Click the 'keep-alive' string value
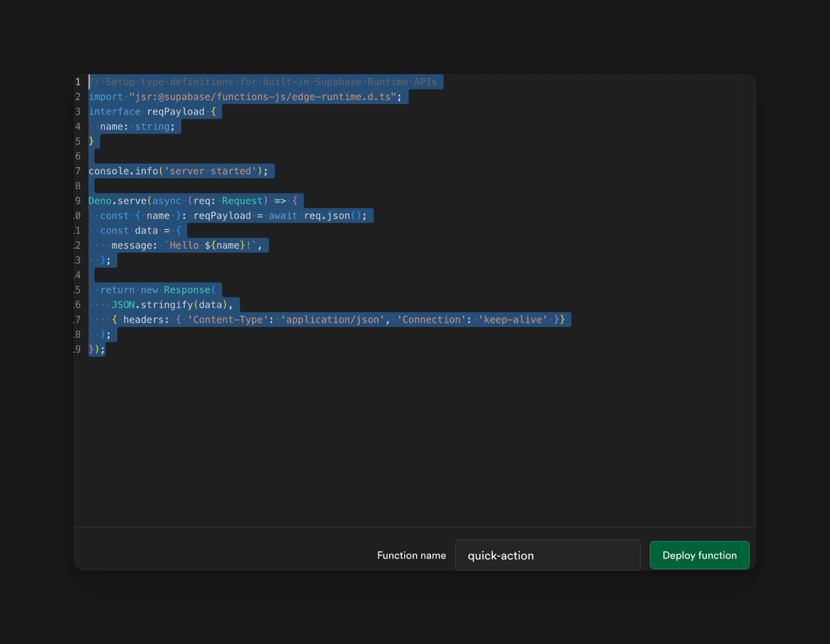The image size is (830, 644). point(513,320)
